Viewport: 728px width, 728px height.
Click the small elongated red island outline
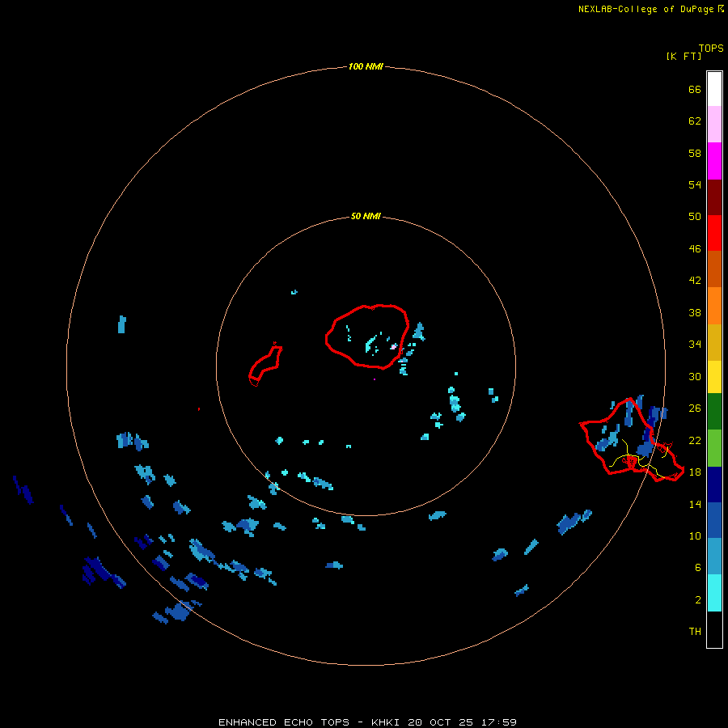pyautogui.click(x=265, y=365)
